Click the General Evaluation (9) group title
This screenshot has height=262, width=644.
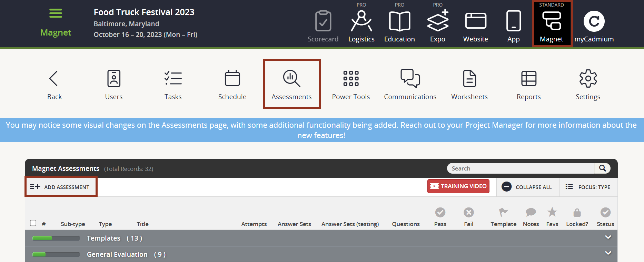click(126, 254)
